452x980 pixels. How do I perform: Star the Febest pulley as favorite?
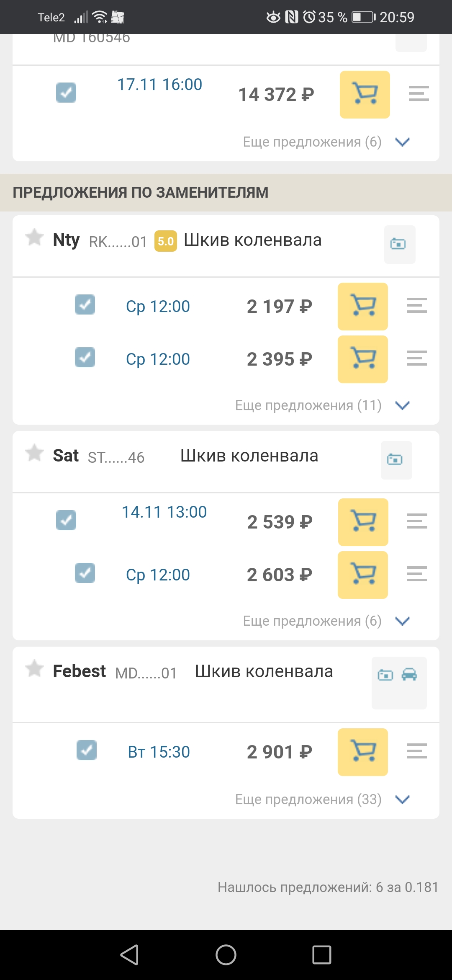click(x=34, y=669)
